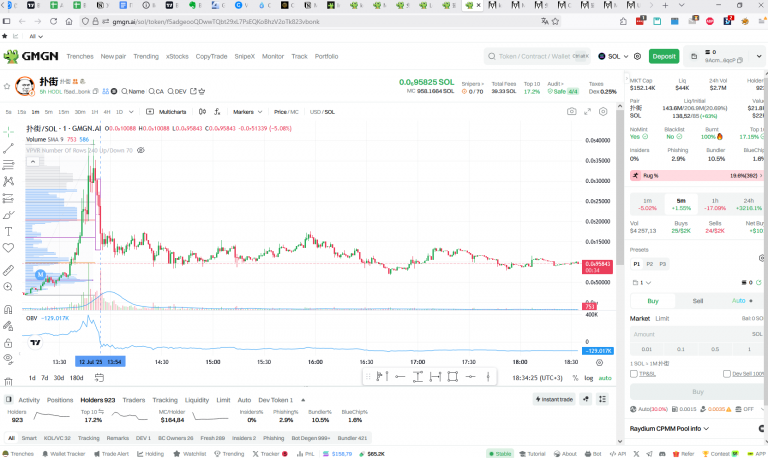The width and height of the screenshot is (768, 458).
Task: Open fullscreen chart mode
Action: point(587,112)
